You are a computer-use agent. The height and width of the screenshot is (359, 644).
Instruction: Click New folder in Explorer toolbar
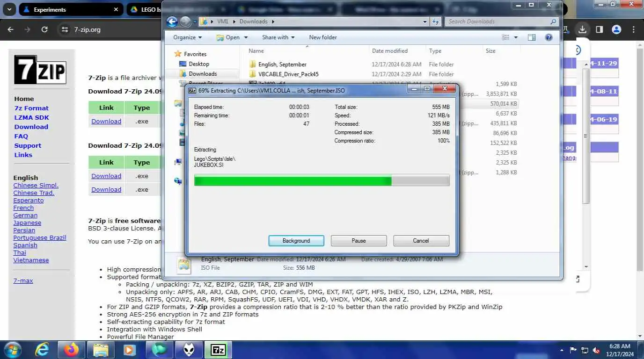pyautogui.click(x=323, y=37)
